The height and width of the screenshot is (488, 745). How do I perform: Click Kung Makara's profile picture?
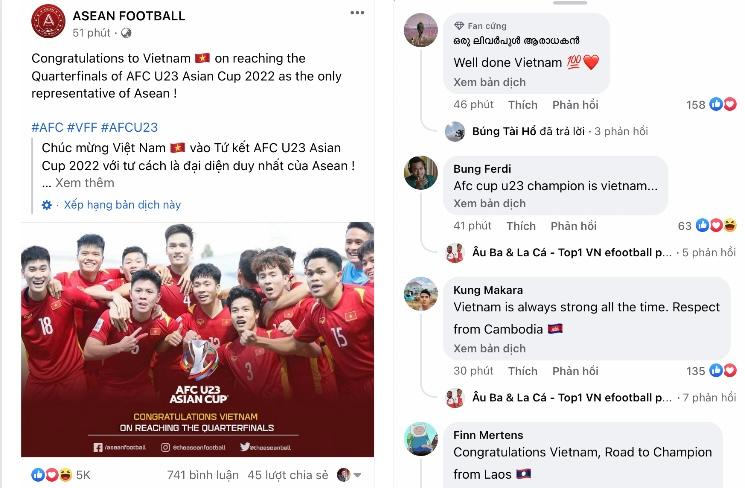(x=420, y=294)
